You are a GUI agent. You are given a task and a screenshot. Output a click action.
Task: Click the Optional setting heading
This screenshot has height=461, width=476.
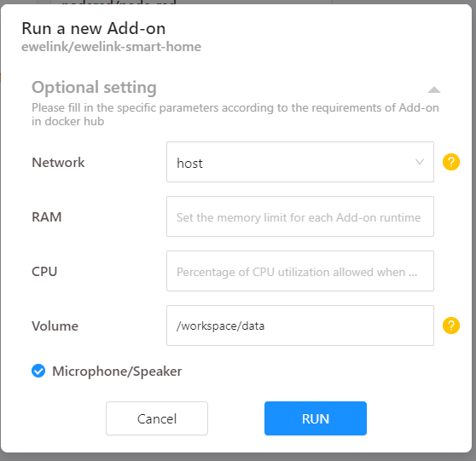(x=94, y=88)
